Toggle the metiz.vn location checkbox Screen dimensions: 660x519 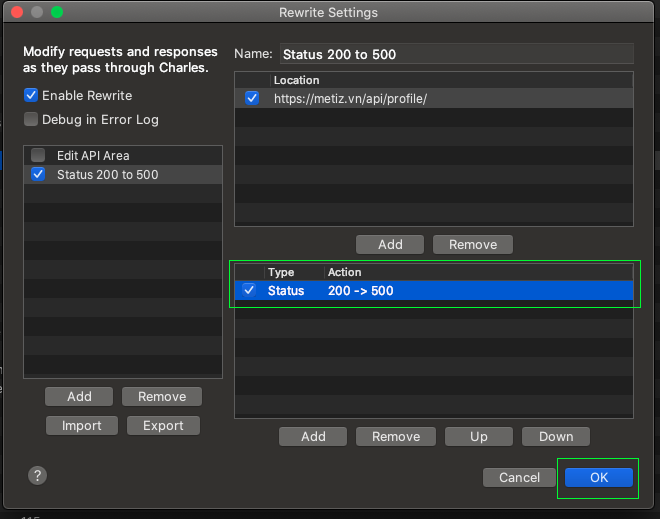pos(252,98)
